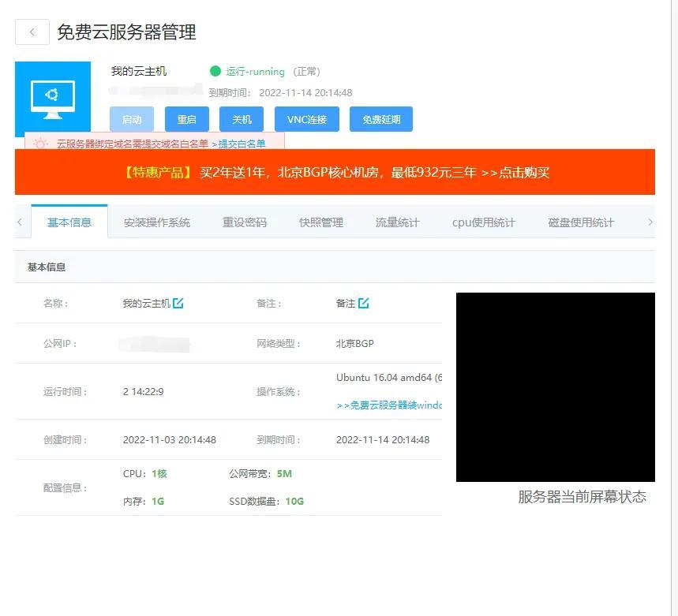Screen dimensions: 678x616
Task: Click the 内存 1G value
Action: tap(158, 501)
